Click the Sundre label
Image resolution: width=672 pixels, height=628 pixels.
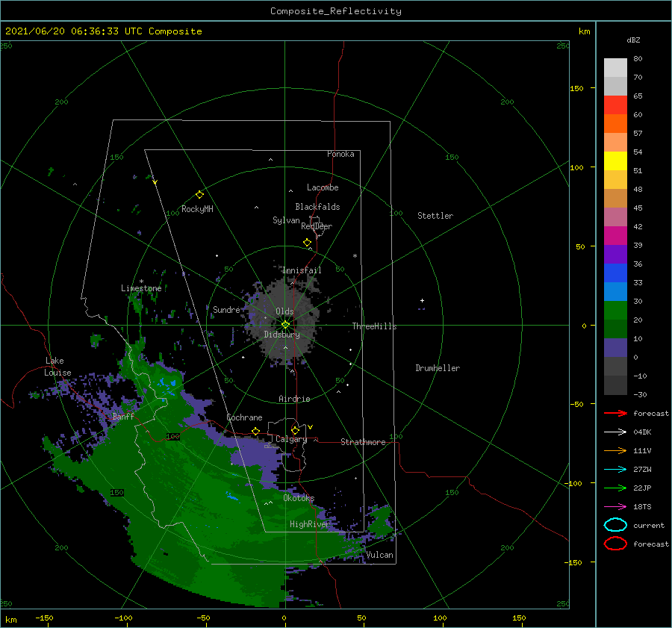[x=226, y=309]
